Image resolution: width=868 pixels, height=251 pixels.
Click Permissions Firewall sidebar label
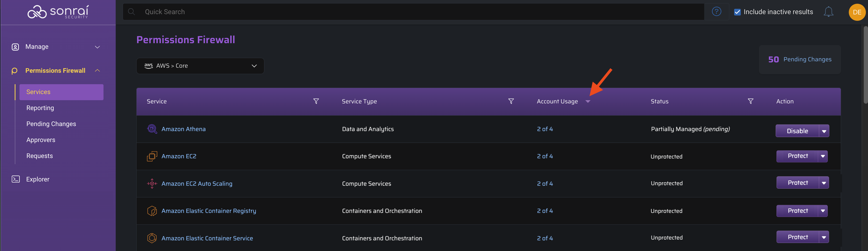[x=55, y=71]
